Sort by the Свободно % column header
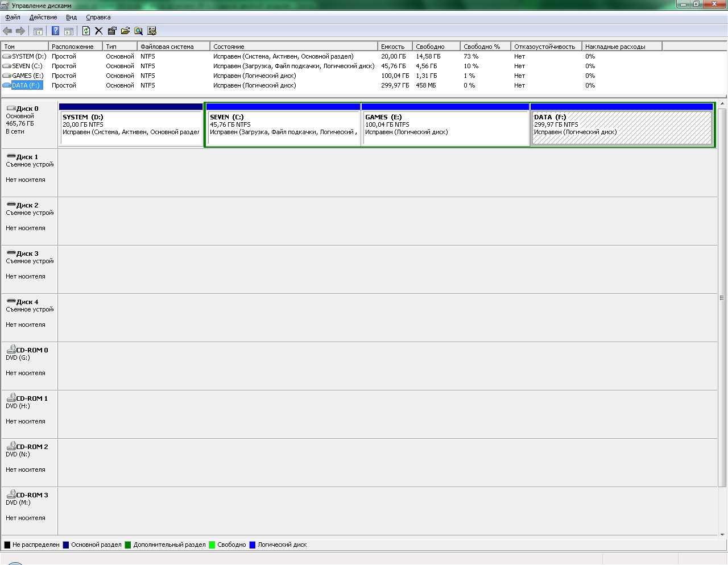Screen dimensions: 728x565 pyautogui.click(x=485, y=47)
